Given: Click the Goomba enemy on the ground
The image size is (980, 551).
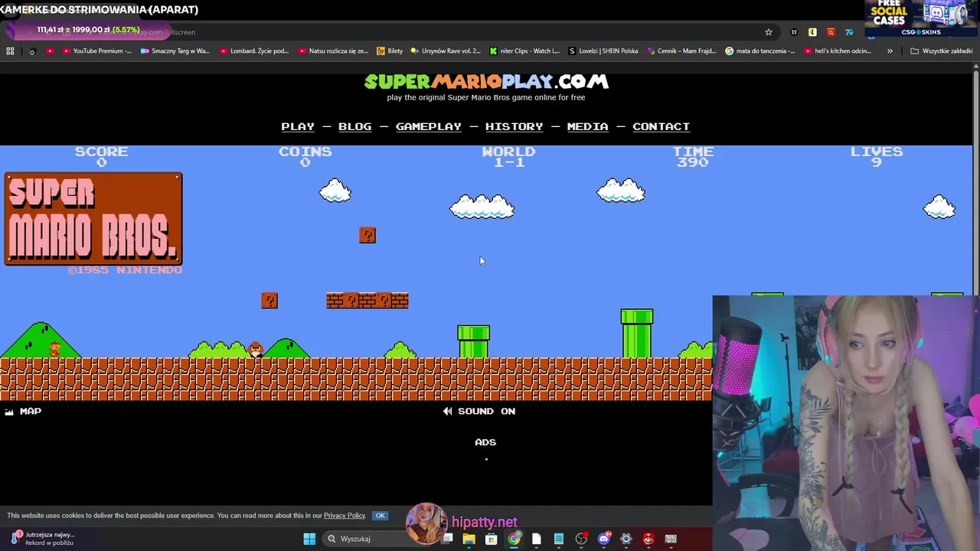Looking at the screenshot, I should tap(256, 349).
